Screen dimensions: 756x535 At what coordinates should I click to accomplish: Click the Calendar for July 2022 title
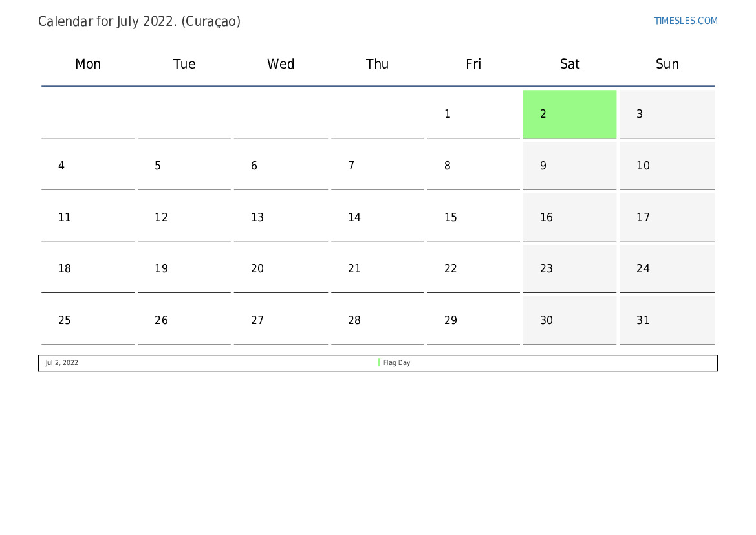pos(139,21)
